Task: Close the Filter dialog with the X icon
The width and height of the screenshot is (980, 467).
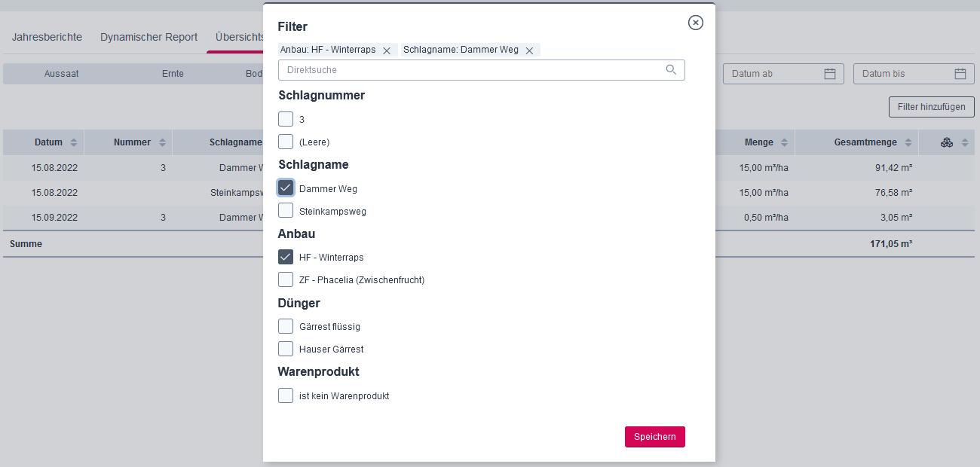Action: 696,23
